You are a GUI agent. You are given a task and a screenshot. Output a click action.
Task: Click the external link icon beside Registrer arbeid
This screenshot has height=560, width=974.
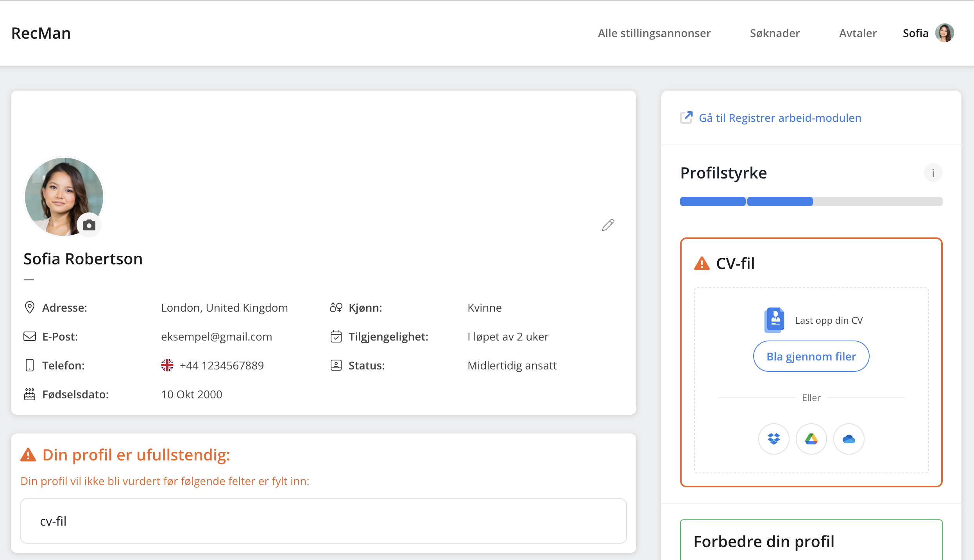[x=686, y=118]
